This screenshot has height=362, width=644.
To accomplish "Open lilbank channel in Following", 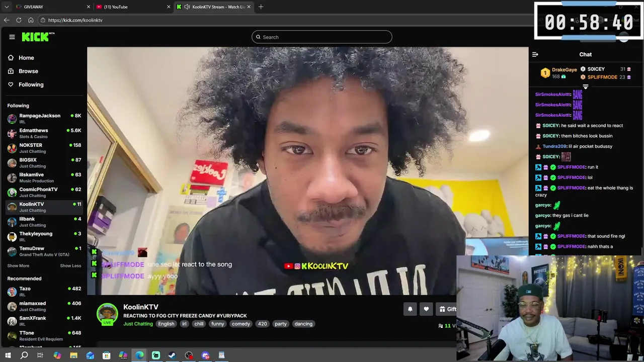I will coord(44,222).
